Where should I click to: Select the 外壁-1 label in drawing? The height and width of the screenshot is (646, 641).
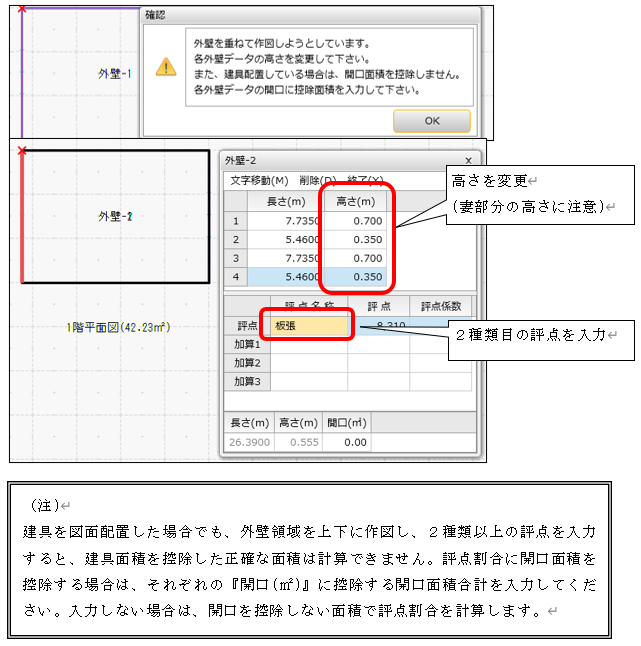115,74
